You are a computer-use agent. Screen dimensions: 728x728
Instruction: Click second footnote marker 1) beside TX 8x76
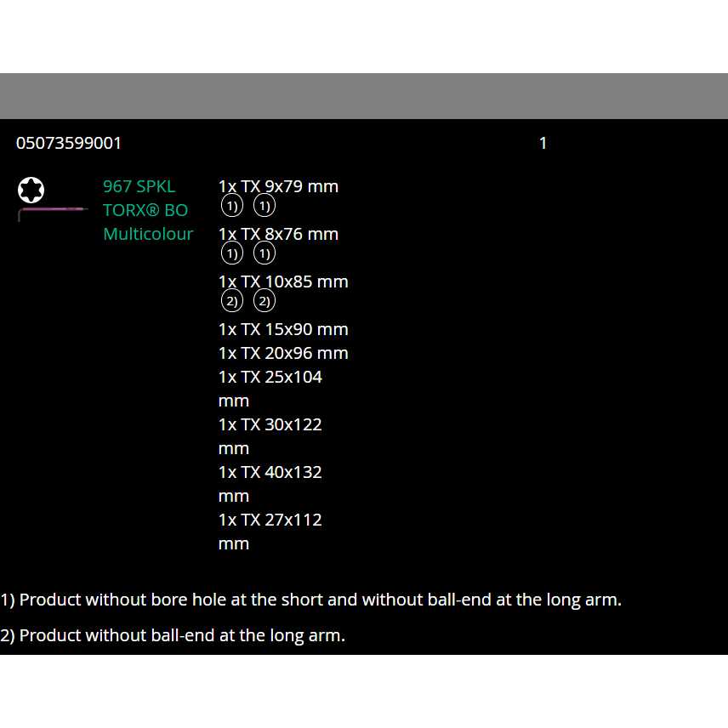tap(264, 253)
